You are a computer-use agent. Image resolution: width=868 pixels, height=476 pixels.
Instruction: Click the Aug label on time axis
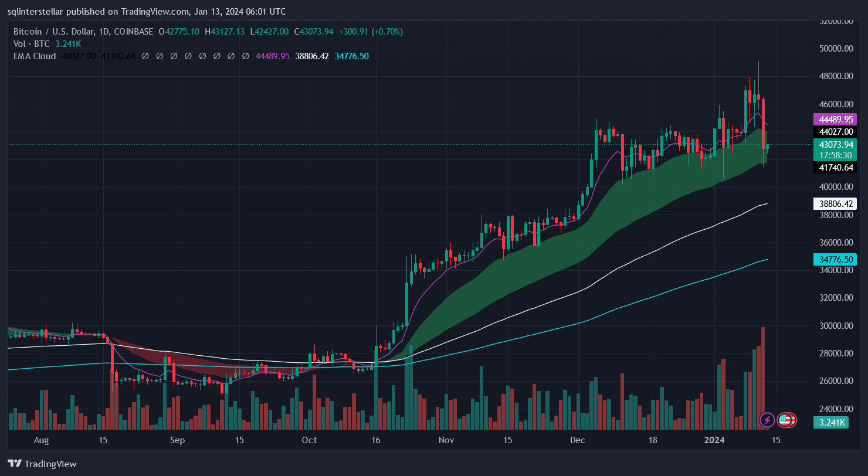pyautogui.click(x=41, y=440)
